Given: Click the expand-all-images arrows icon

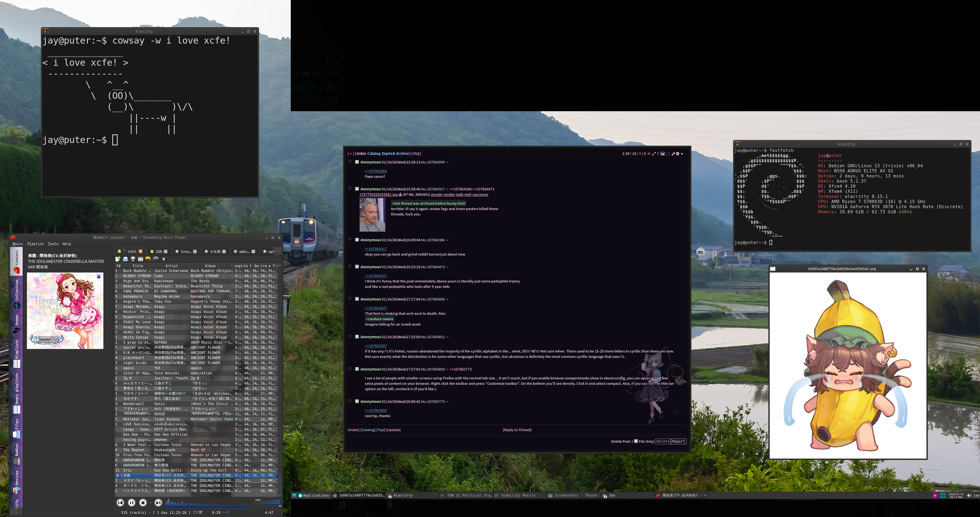Looking at the screenshot, I should pyautogui.click(x=654, y=154).
